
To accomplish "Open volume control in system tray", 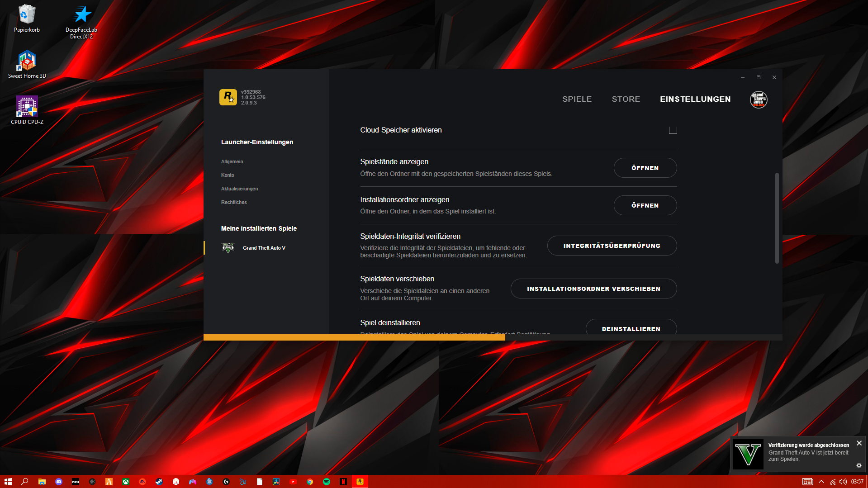I will click(843, 482).
